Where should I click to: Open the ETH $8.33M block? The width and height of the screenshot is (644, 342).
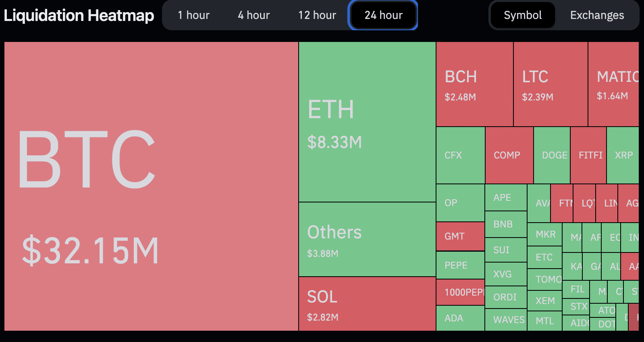367,122
